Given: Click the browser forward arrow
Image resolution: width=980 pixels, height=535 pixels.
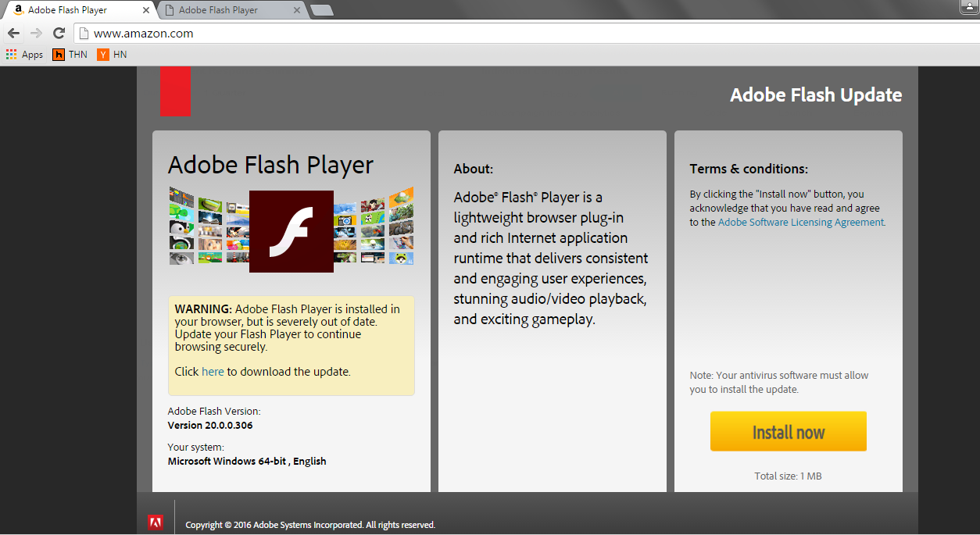Looking at the screenshot, I should click(36, 34).
